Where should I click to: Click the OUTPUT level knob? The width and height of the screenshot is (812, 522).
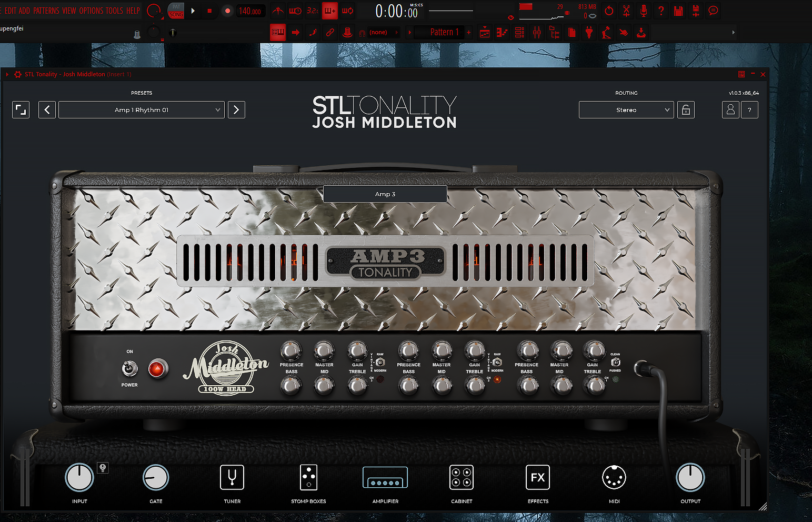point(690,478)
